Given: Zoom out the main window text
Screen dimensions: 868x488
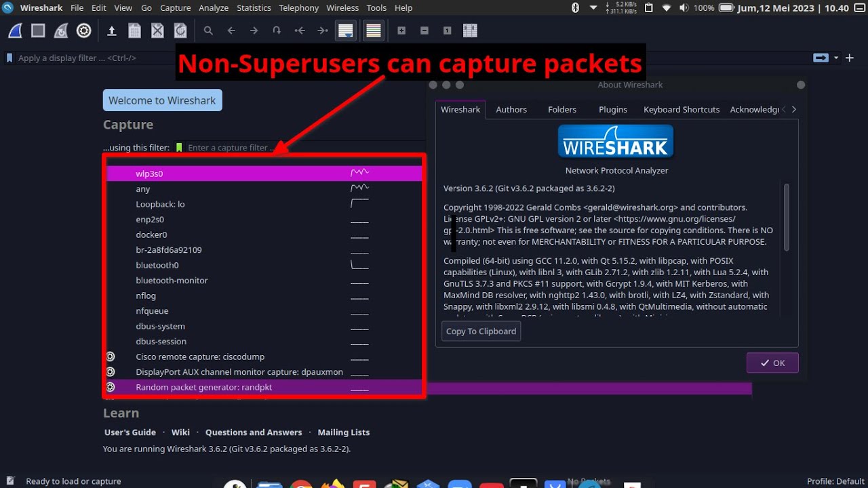Looking at the screenshot, I should [425, 30].
